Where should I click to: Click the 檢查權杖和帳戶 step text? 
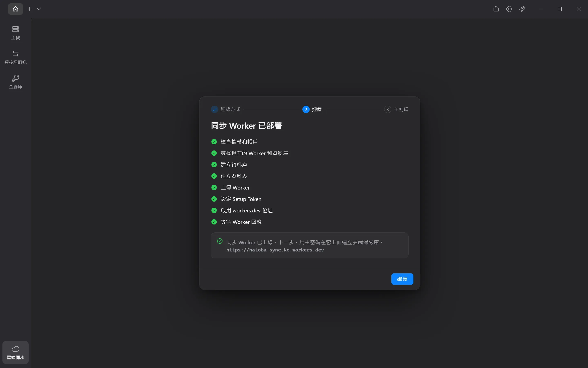click(239, 142)
